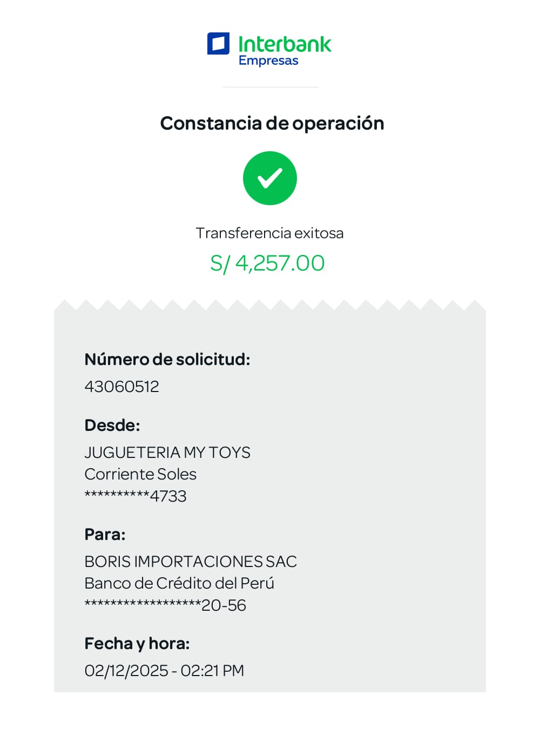This screenshot has height=756, width=540.
Task: Click the blue Interbank square logo icon
Action: tap(218, 44)
